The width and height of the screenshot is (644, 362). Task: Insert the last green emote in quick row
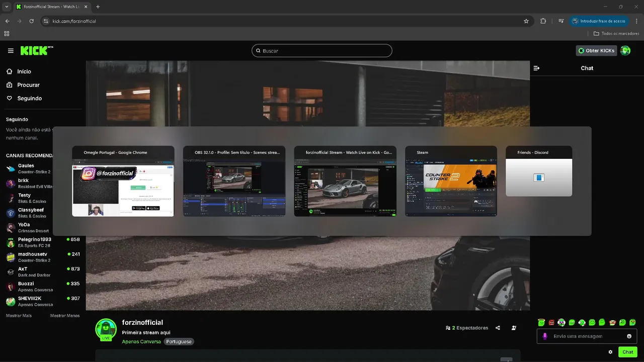(x=632, y=322)
